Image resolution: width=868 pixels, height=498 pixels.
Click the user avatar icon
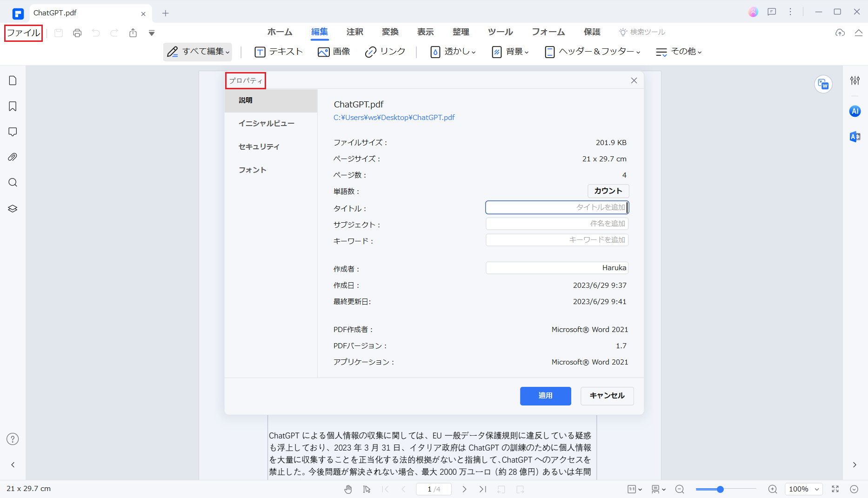[x=753, y=12]
